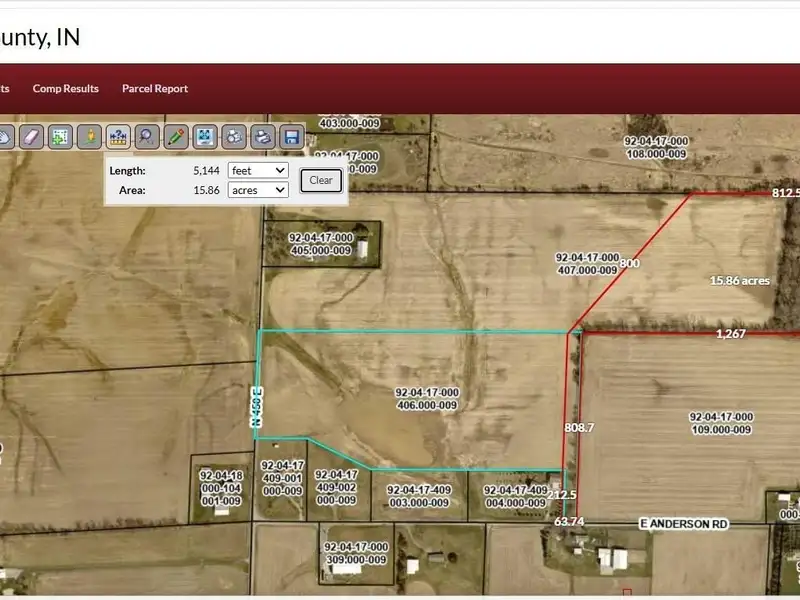Open the Parcel Report tab
The width and height of the screenshot is (800, 600).
155,88
